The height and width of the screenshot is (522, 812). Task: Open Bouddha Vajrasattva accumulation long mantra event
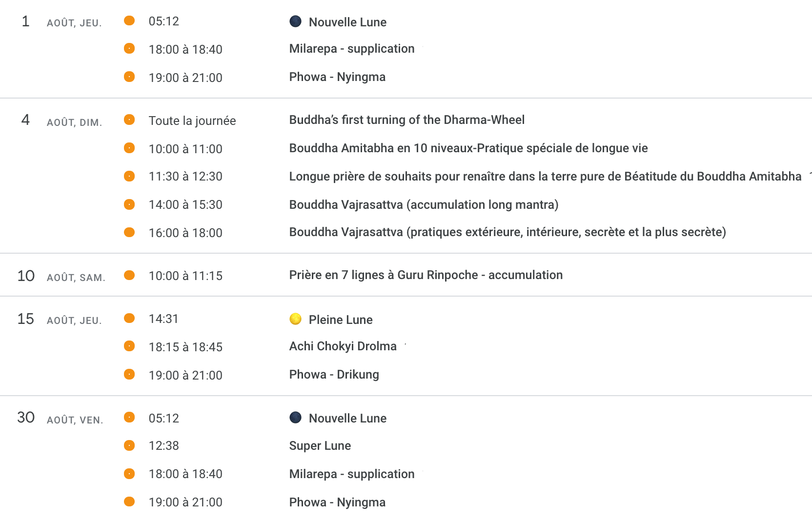[424, 205]
